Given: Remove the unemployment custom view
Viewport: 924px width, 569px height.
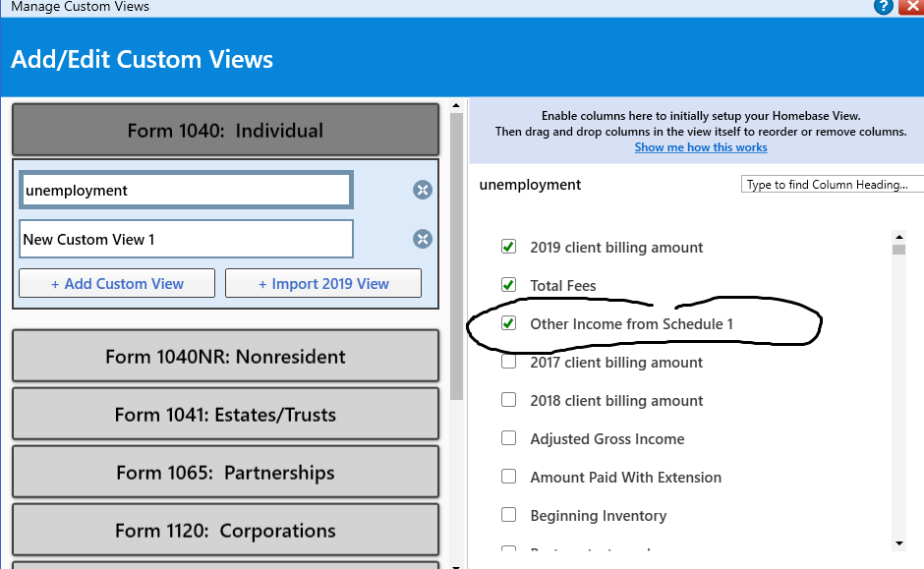Looking at the screenshot, I should (x=423, y=190).
